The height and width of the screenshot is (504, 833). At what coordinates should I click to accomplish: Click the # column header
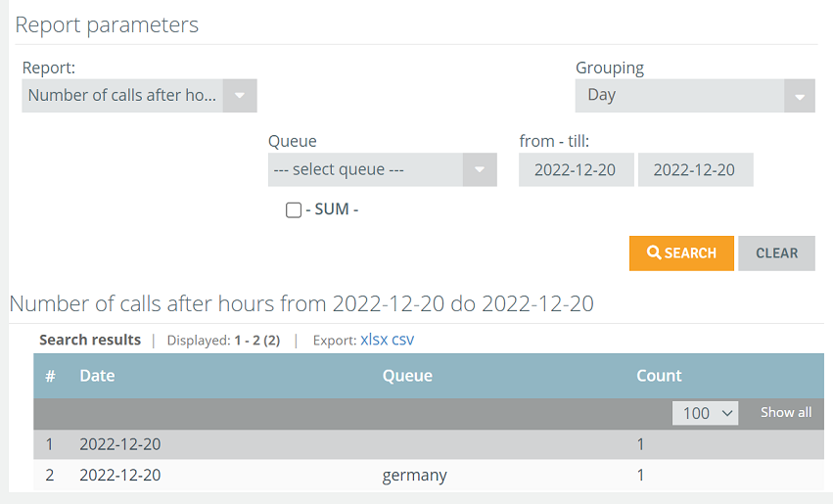pyautogui.click(x=51, y=376)
